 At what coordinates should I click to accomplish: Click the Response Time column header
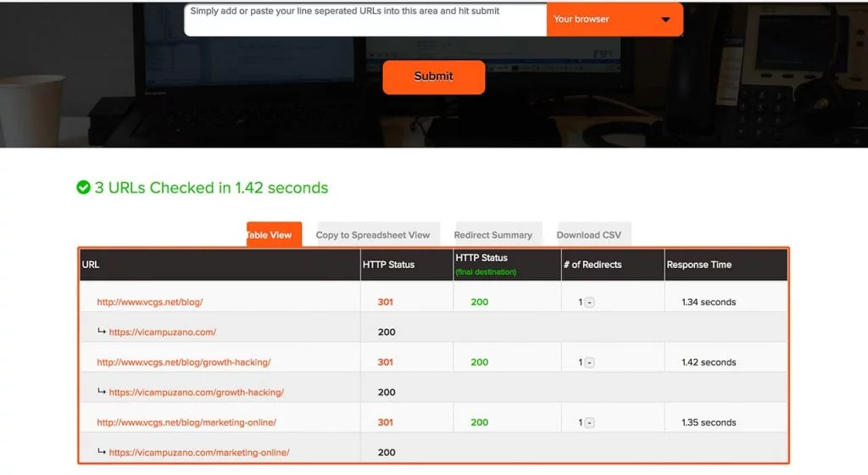698,265
